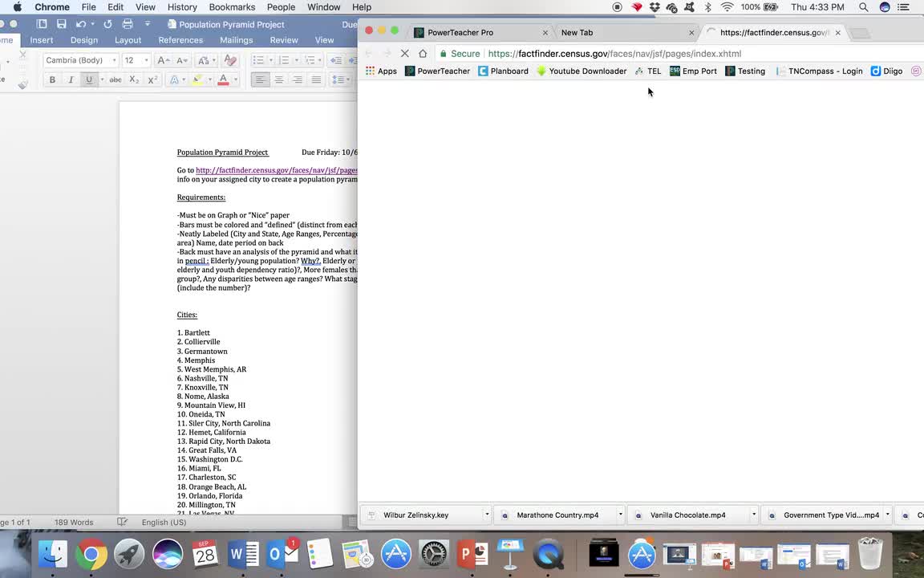Apply subscript formatting

point(135,79)
